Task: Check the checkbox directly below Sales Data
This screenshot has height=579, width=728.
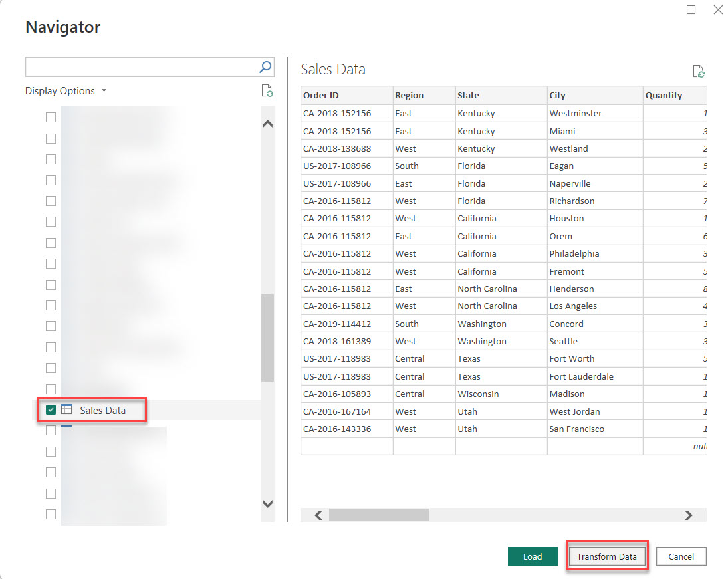Action: 51,430
